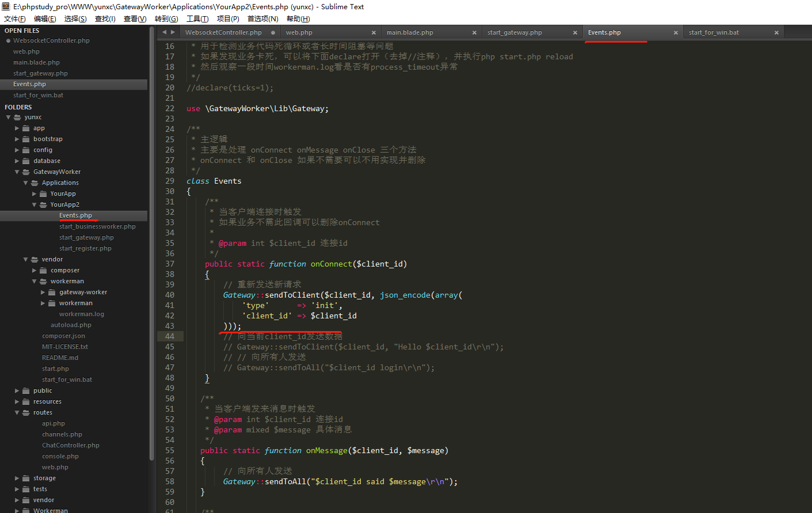Screen dimensions: 812x513
Task: Close the start_for_win.bat tab
Action: coord(776,33)
